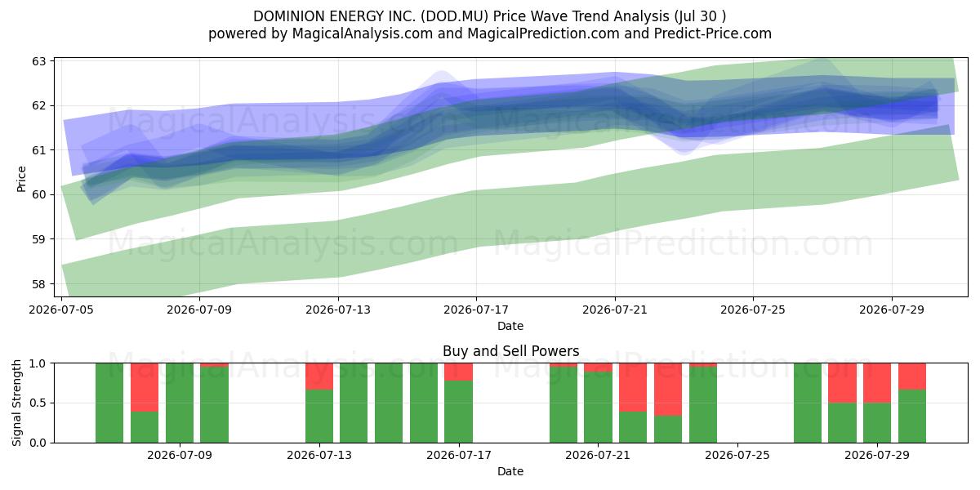Click the 2026-07-25 tick on price chart

[753, 310]
